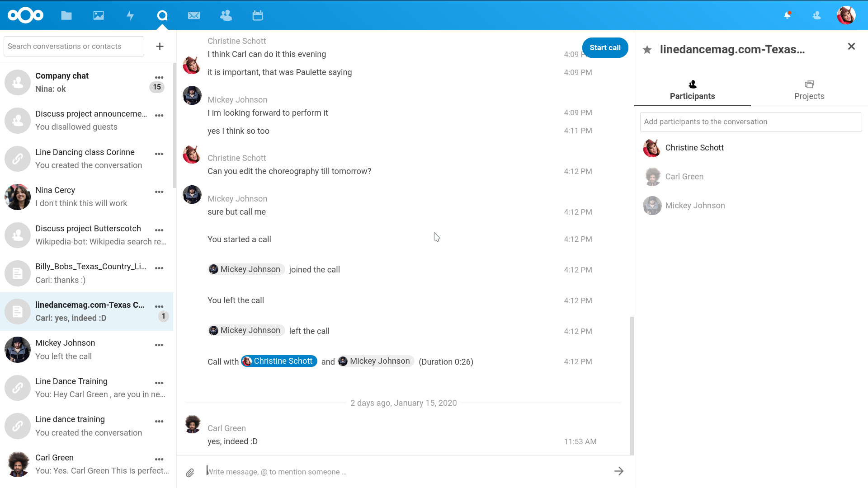The width and height of the screenshot is (868, 488).
Task: Open options menu for Company chat
Action: click(159, 77)
